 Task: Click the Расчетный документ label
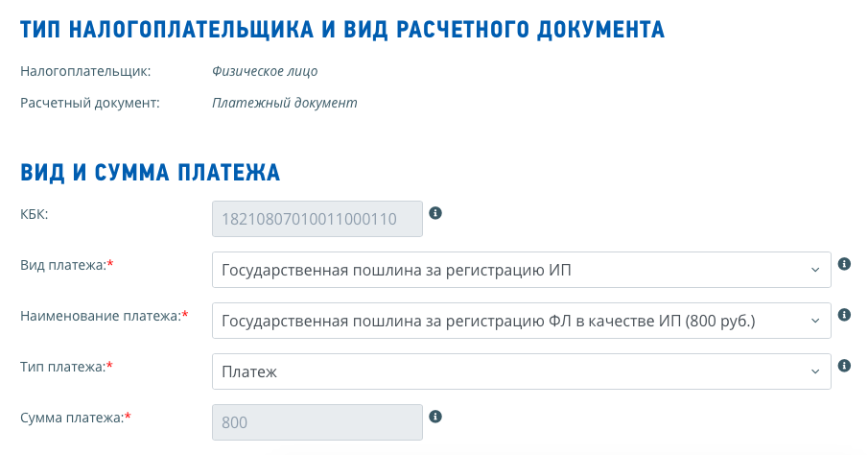pos(90,103)
